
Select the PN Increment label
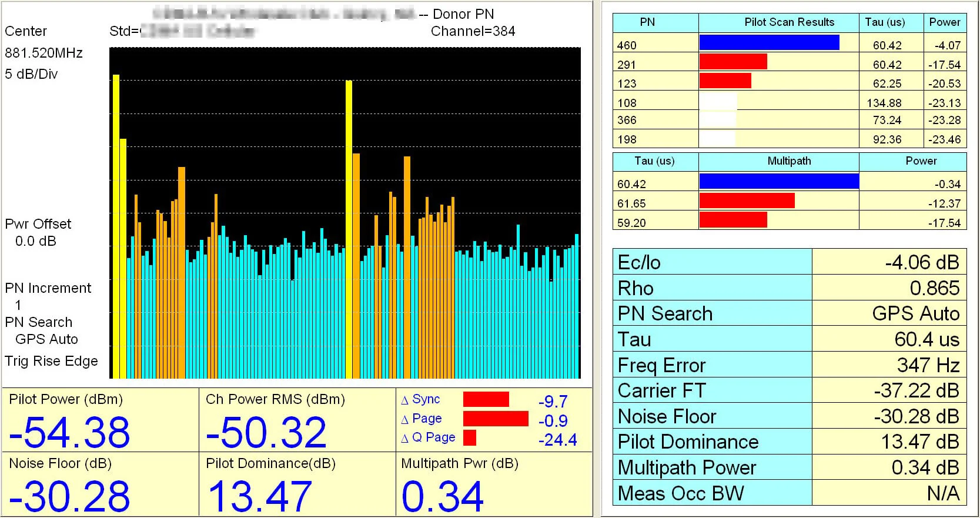[48, 288]
